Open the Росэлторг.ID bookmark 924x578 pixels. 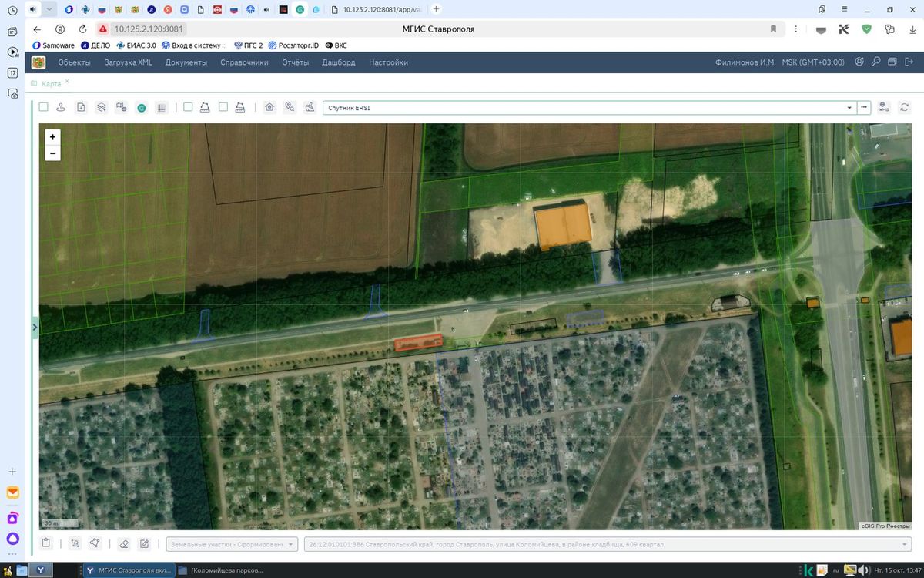pos(293,45)
